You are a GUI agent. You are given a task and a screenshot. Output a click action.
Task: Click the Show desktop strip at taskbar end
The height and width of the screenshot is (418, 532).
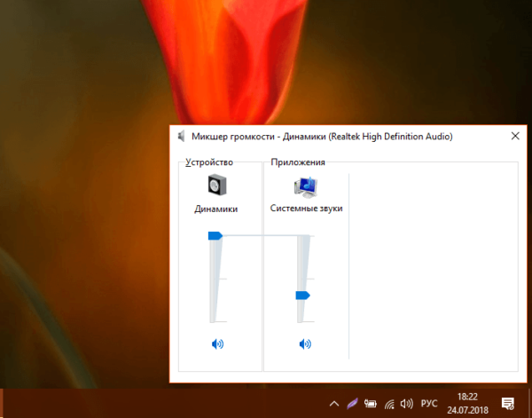tap(529, 404)
